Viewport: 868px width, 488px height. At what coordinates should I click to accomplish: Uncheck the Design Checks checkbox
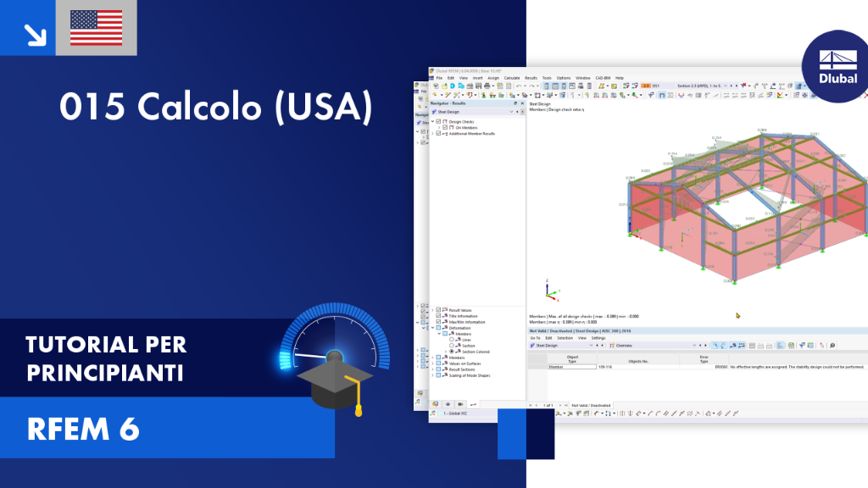pyautogui.click(x=438, y=122)
